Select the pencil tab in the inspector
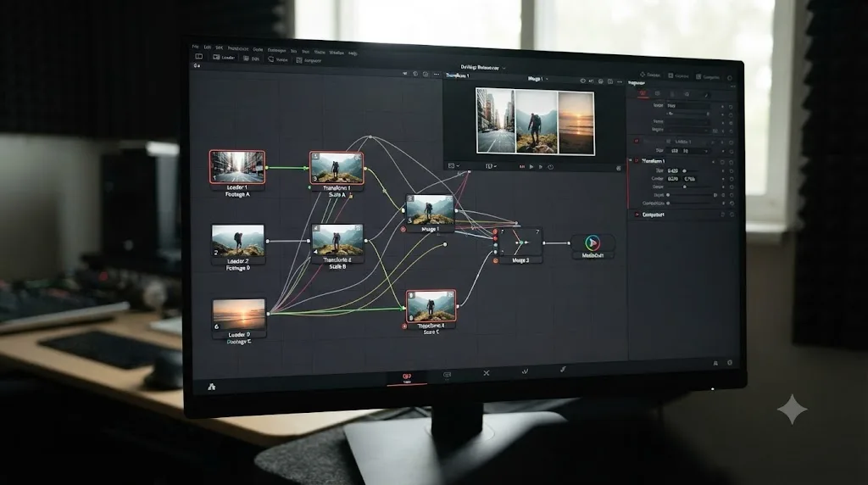868x485 pixels. click(706, 95)
